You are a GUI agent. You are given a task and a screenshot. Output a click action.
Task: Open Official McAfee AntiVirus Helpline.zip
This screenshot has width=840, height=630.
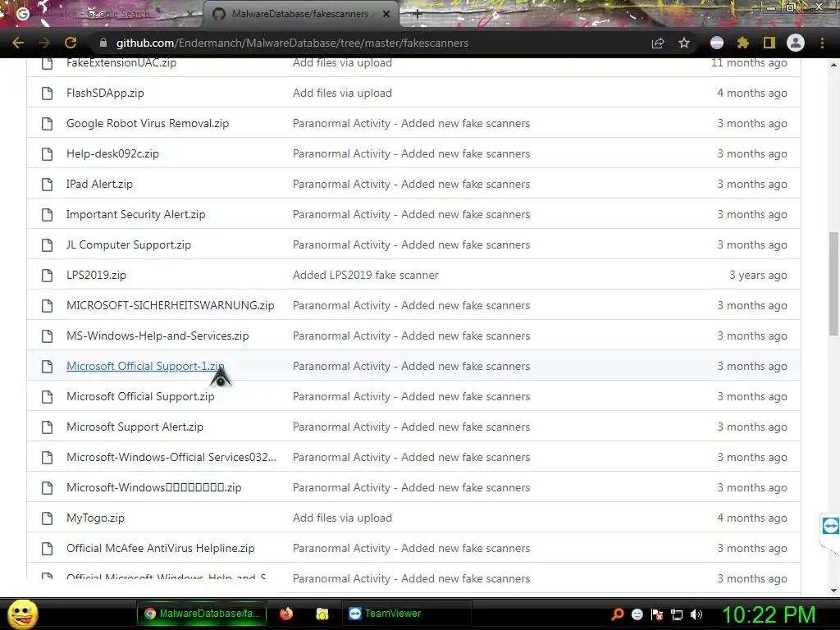[x=160, y=549]
